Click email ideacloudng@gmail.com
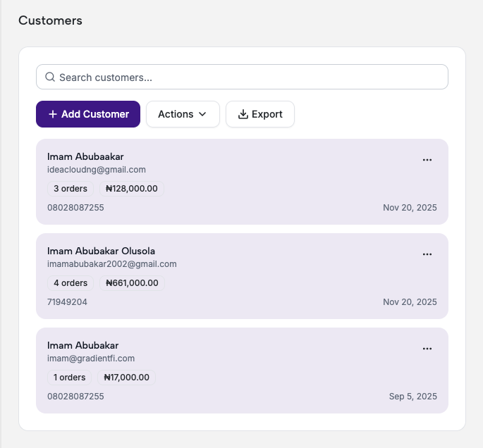483x448 pixels. [97, 170]
